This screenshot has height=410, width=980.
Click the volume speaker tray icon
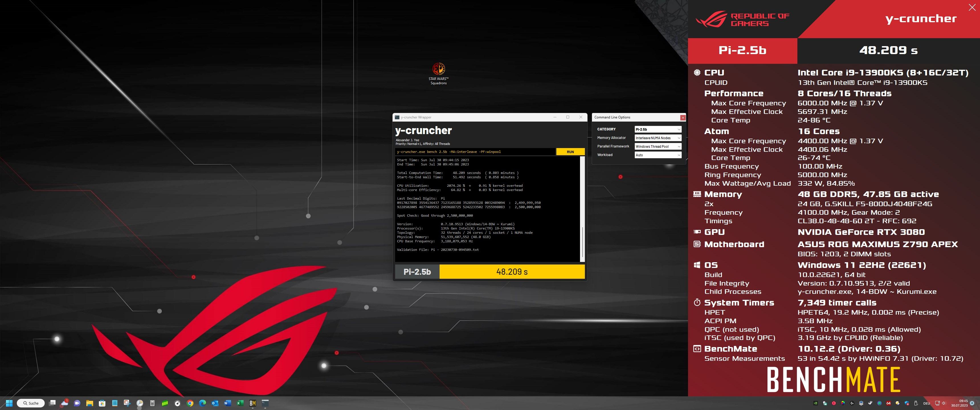pyautogui.click(x=944, y=403)
